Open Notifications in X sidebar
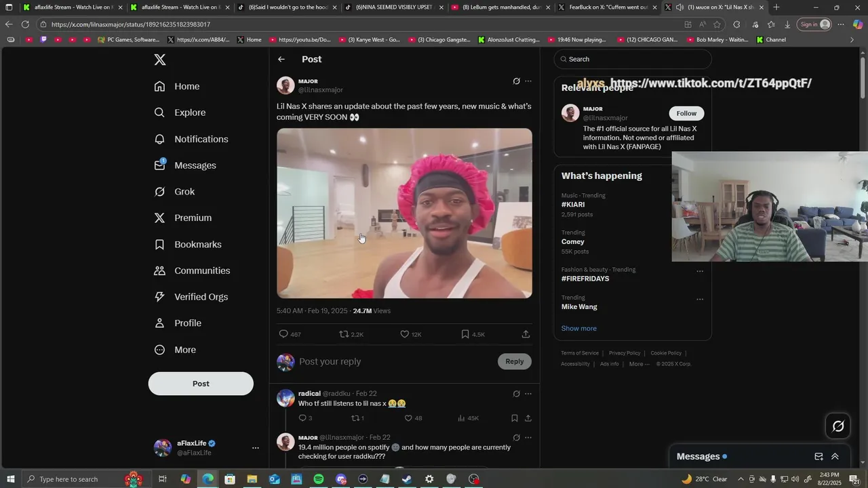Screen dimensions: 868x488 click(x=191, y=139)
